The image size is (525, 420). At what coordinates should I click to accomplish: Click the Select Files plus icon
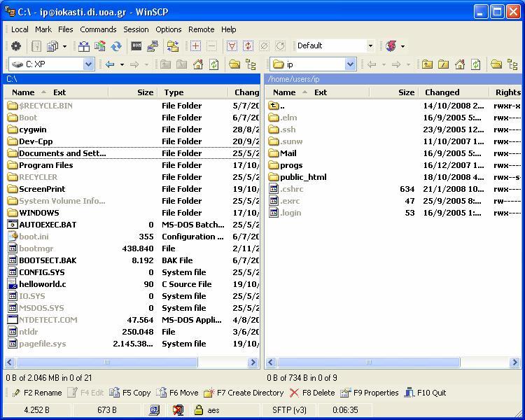click(195, 46)
